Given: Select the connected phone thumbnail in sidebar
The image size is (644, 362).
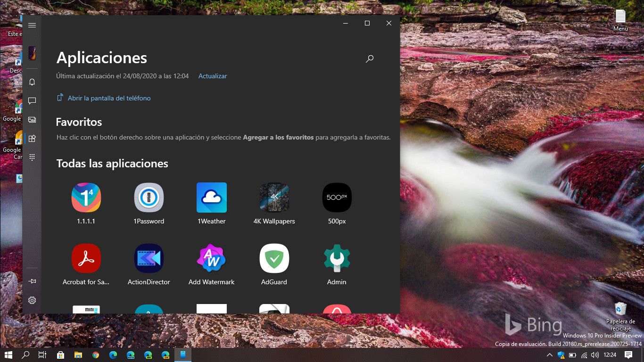Looking at the screenshot, I should pos(32,53).
